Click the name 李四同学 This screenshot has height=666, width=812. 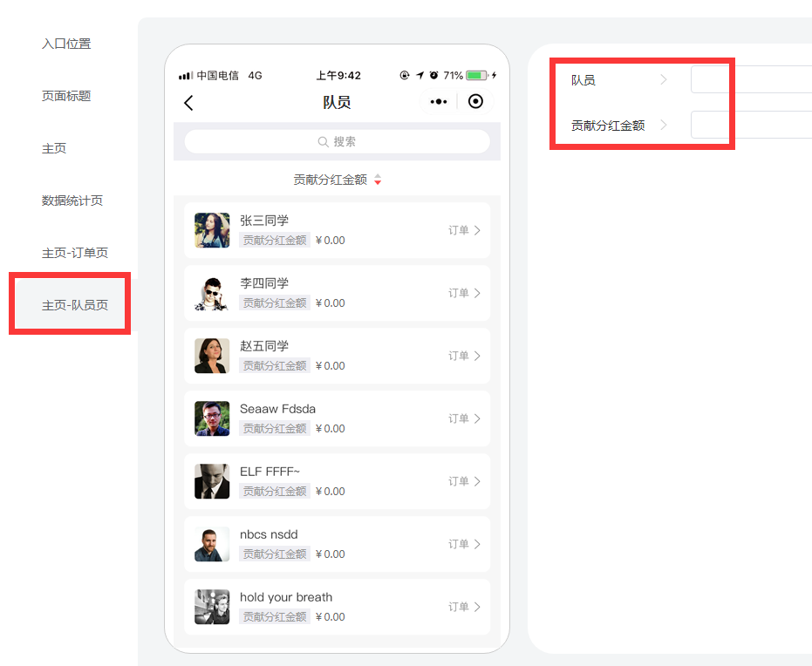264,283
